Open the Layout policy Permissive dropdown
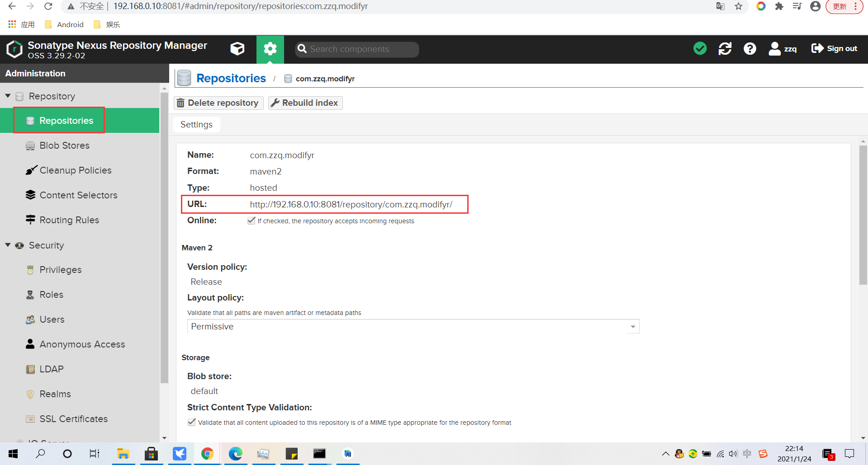868x465 pixels. (413, 326)
